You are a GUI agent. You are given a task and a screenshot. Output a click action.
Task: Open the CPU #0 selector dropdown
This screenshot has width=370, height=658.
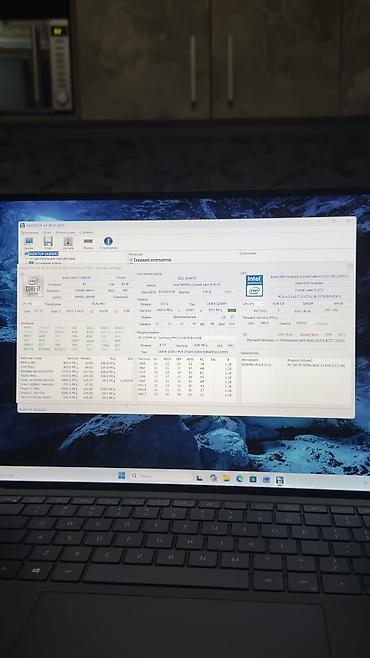[x=31, y=303]
